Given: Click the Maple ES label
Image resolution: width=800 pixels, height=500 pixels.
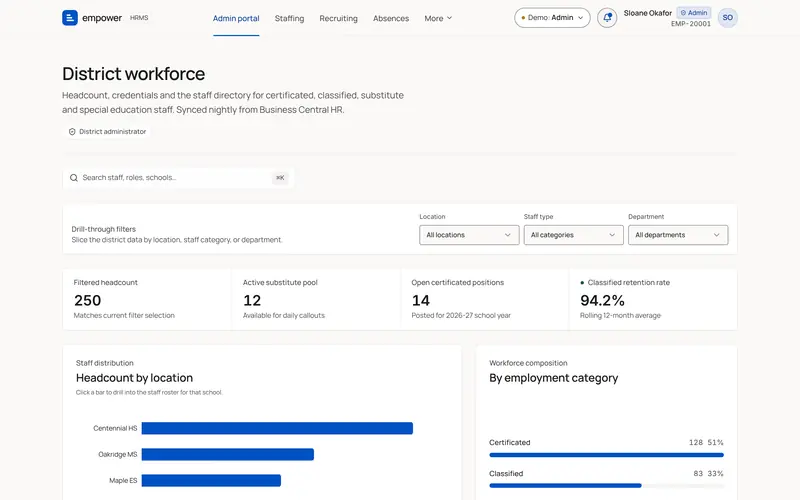Looking at the screenshot, I should pos(123,480).
